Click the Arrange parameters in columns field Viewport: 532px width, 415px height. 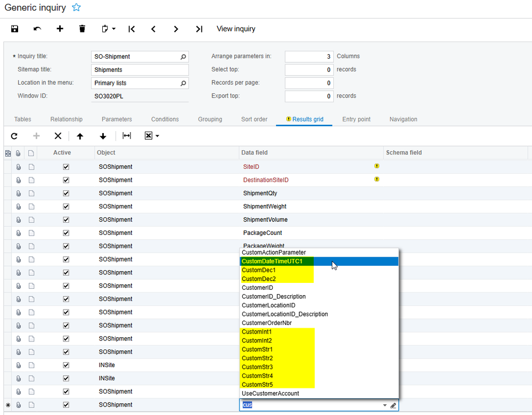coord(309,56)
